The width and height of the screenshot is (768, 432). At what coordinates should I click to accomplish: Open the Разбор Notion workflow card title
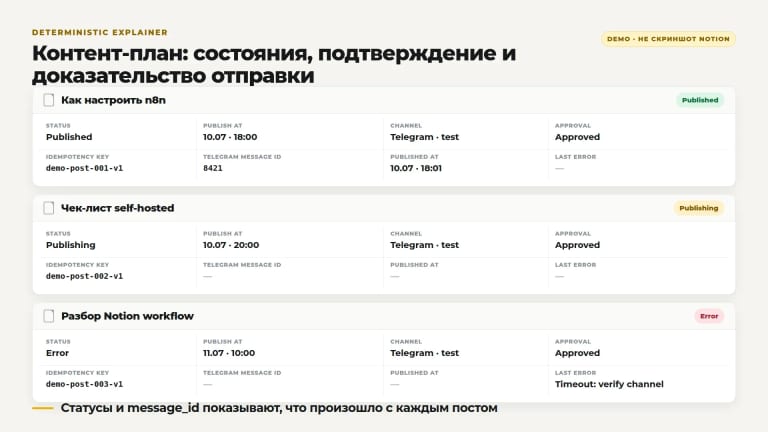tap(127, 316)
